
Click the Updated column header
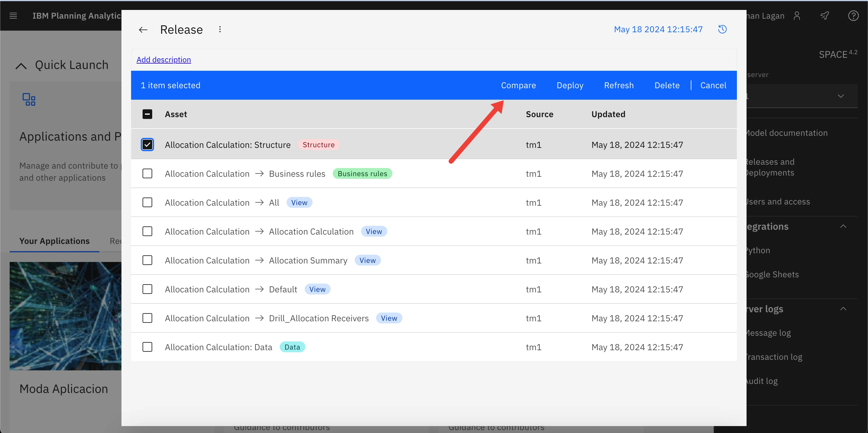tap(608, 114)
